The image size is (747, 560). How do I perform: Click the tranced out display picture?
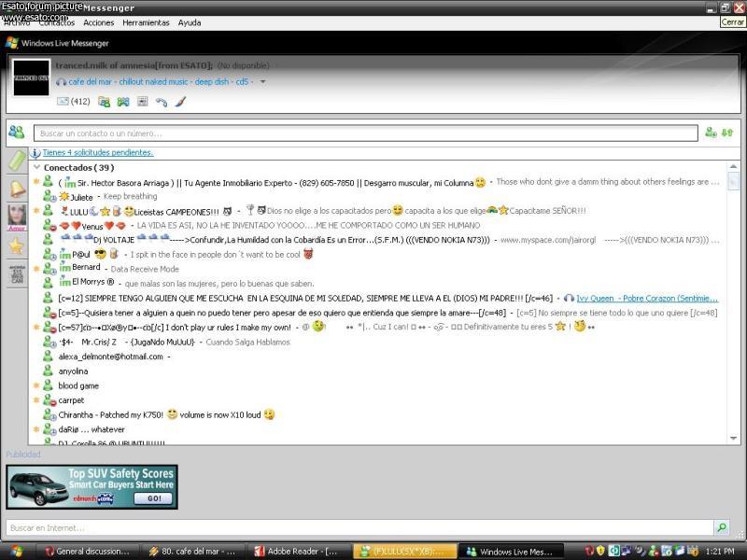coord(31,77)
